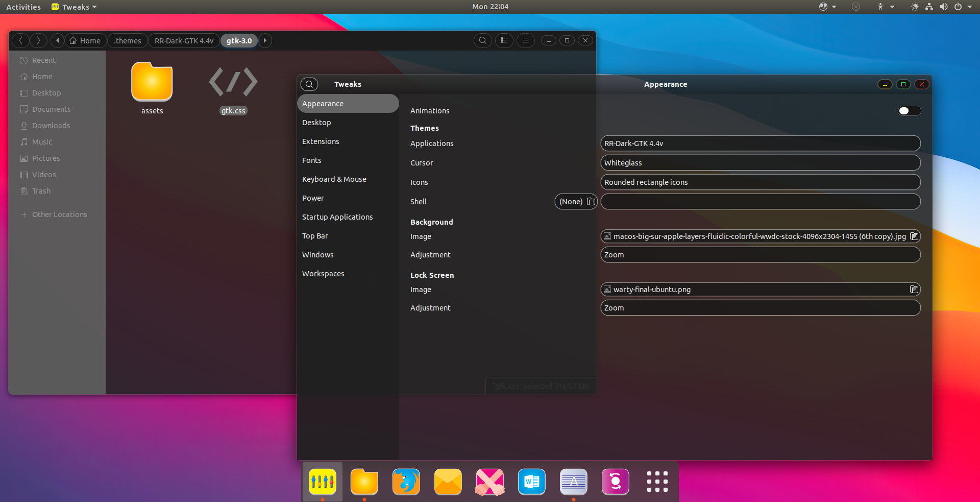Open the assets folder icon
This screenshot has height=502, width=980.
[x=152, y=82]
